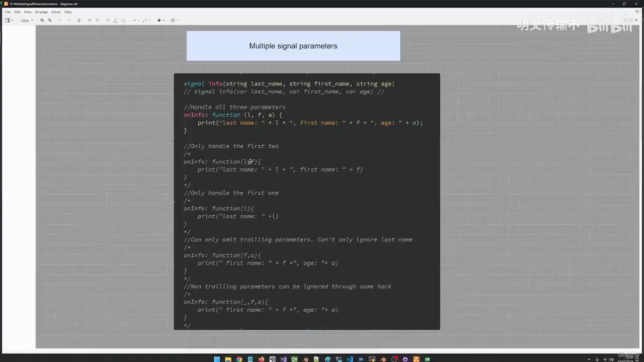Open the File menu
The width and height of the screenshot is (644, 362).
tap(8, 12)
